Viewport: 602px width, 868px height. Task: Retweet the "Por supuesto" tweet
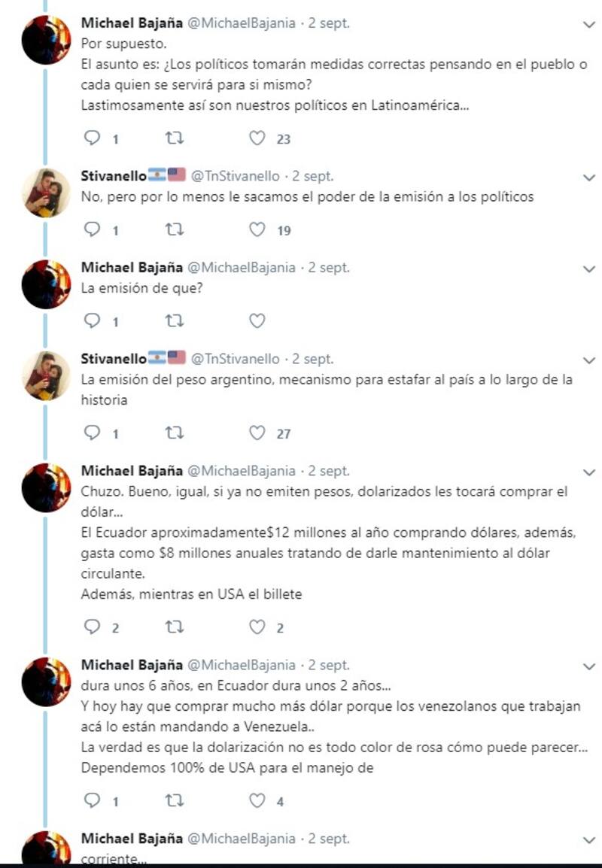point(175,138)
